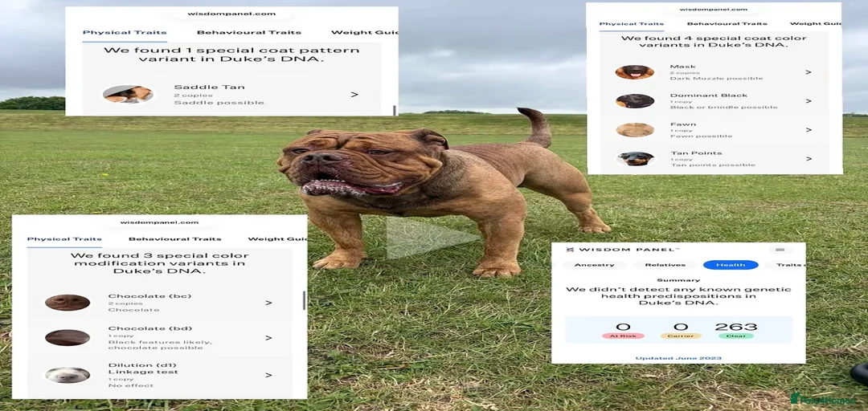
Task: Click the Saddle Tan dog thumbnail
Action: [128, 94]
